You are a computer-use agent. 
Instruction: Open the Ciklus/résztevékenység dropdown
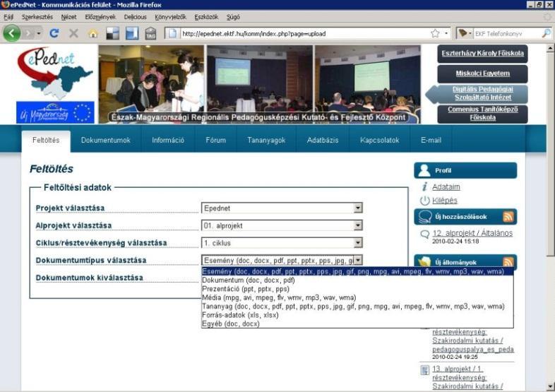tap(358, 242)
